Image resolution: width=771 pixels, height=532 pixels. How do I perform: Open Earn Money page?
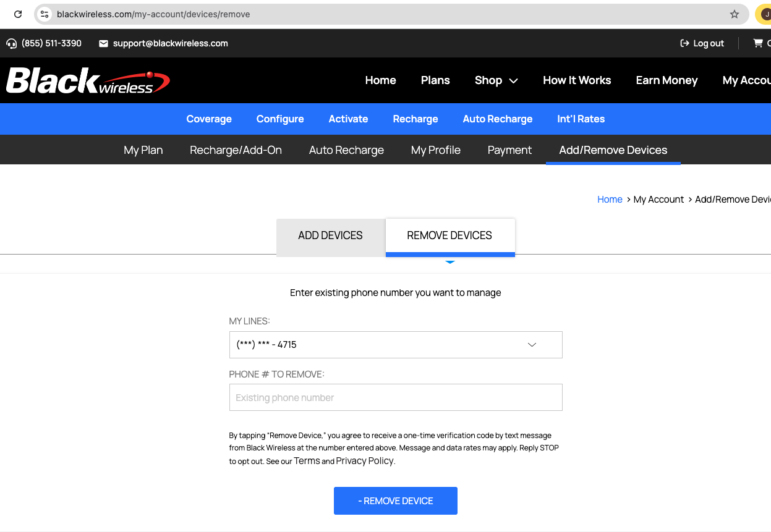click(x=667, y=80)
